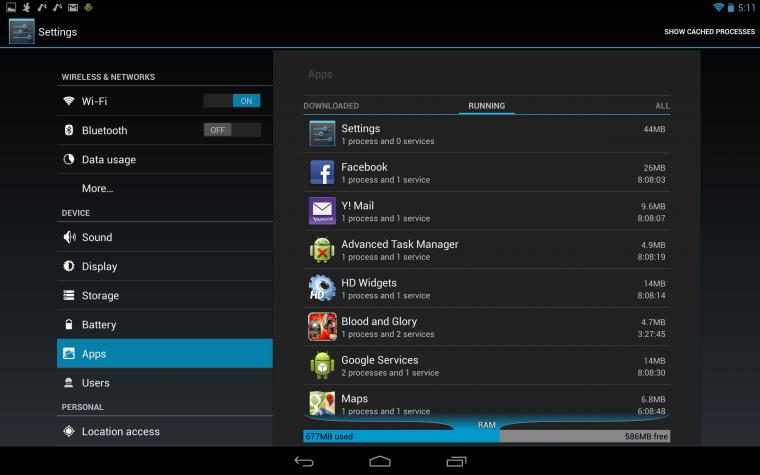Screen dimensions: 760x475
Task: Tap the Wi-Fi status icon near clock
Action: point(718,7)
